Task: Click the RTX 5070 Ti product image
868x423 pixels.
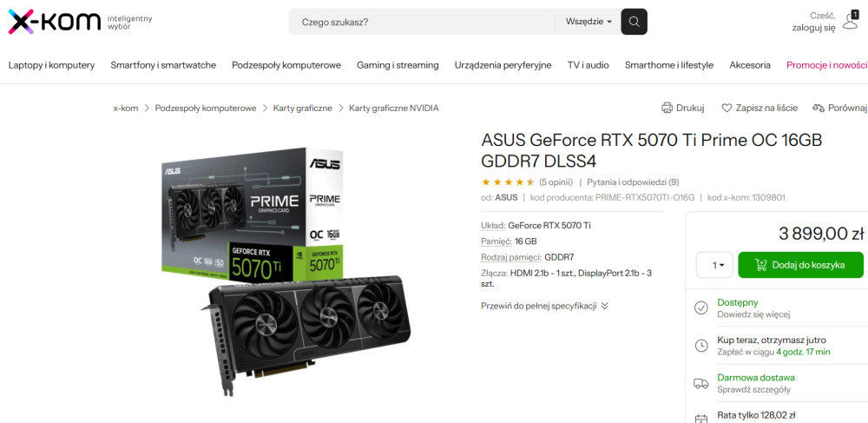Action: pos(287,269)
